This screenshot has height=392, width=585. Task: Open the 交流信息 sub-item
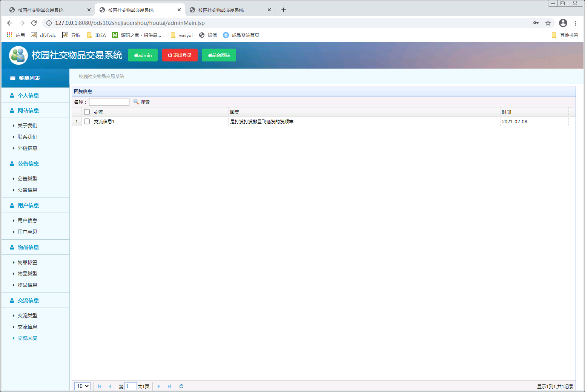click(28, 327)
